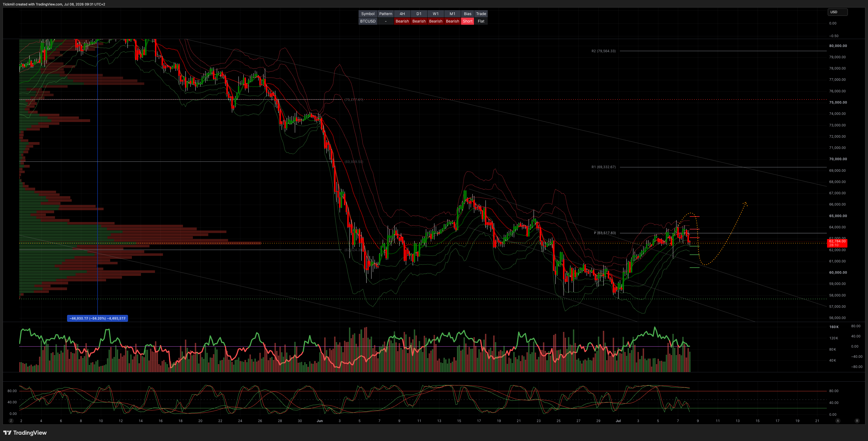Click the Jun month label on time axis
Screen dimensions: 868x441
(x=320, y=421)
